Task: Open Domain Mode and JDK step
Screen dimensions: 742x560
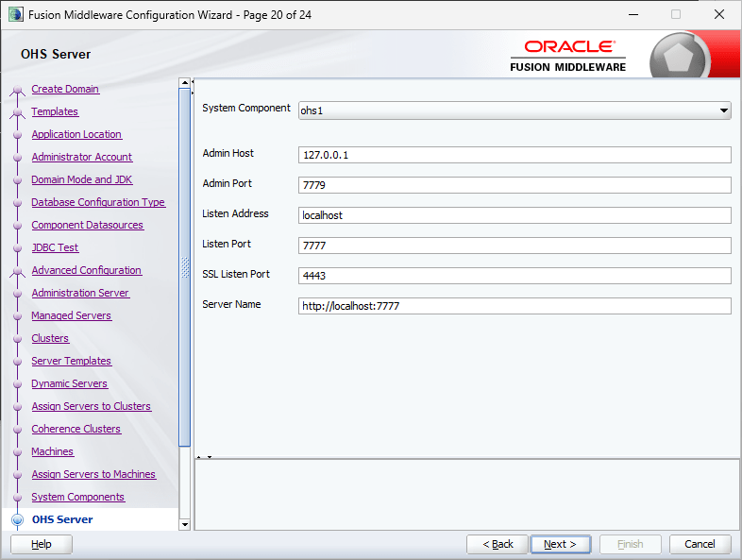Action: click(82, 179)
